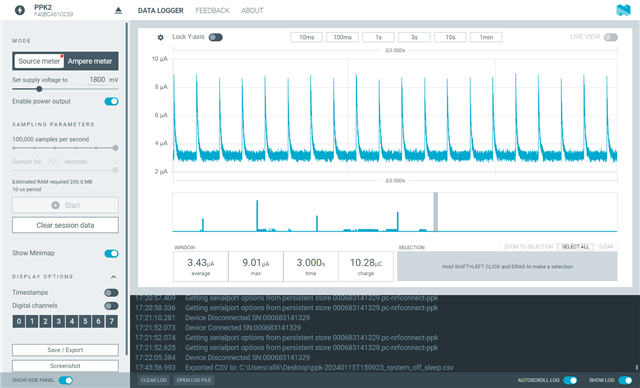The height and width of the screenshot is (388, 640).
Task: Eject the PPK2 device
Action: (x=118, y=11)
